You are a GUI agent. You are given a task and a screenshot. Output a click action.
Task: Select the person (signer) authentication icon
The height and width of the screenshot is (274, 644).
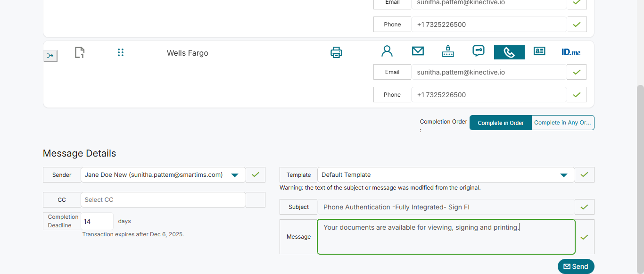point(387,51)
